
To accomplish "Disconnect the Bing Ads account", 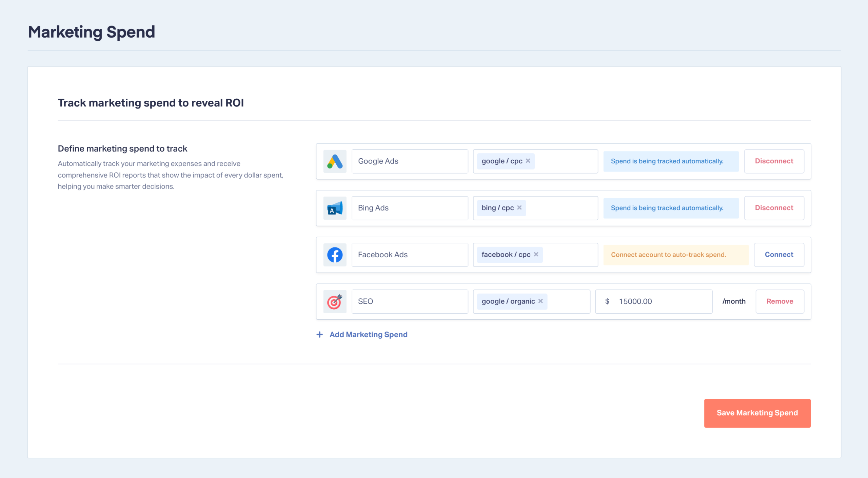I will pos(774,208).
